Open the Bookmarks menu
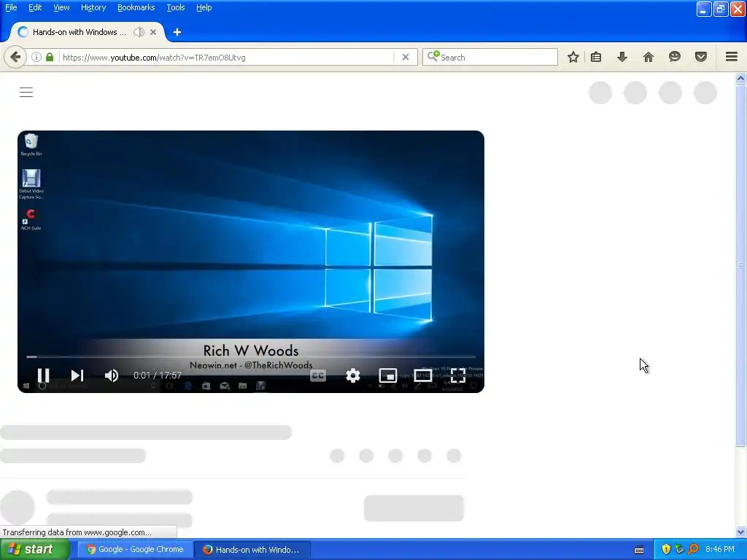 pyautogui.click(x=136, y=7)
